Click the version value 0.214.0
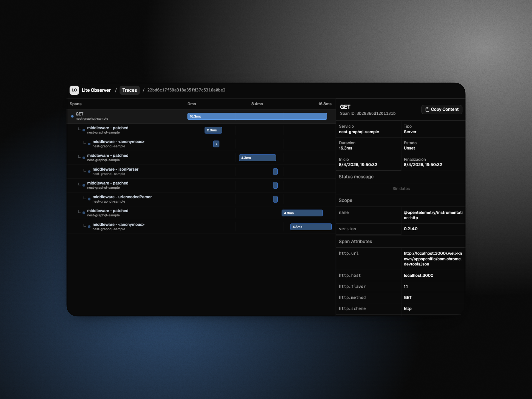 410,229
